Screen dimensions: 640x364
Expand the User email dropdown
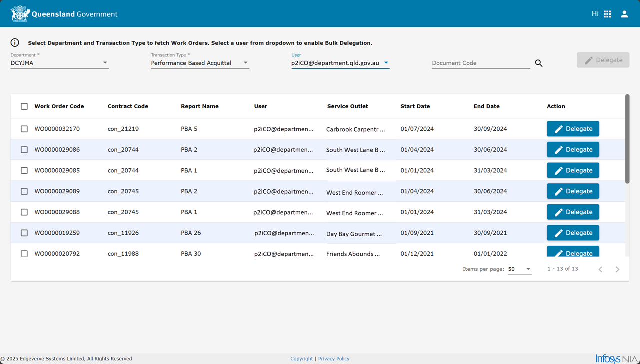(x=340, y=63)
